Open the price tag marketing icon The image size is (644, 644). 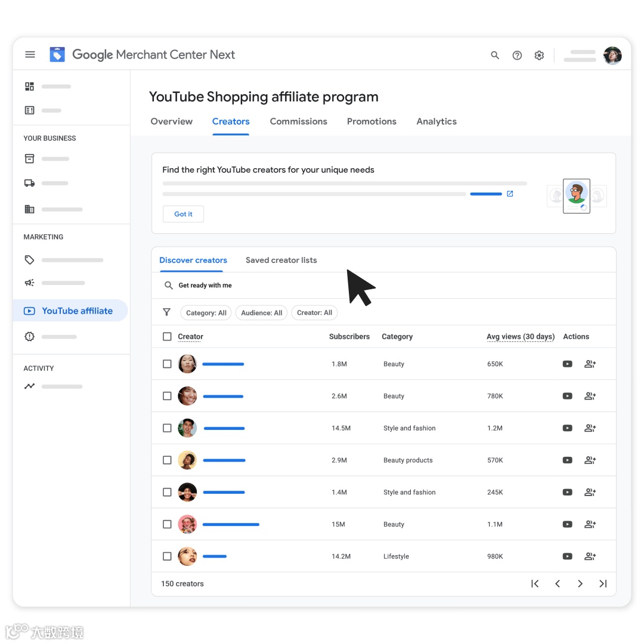30,260
